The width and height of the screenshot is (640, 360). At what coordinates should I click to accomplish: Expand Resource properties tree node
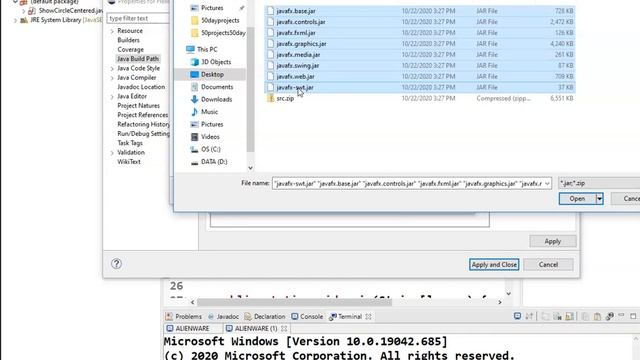[x=112, y=31]
